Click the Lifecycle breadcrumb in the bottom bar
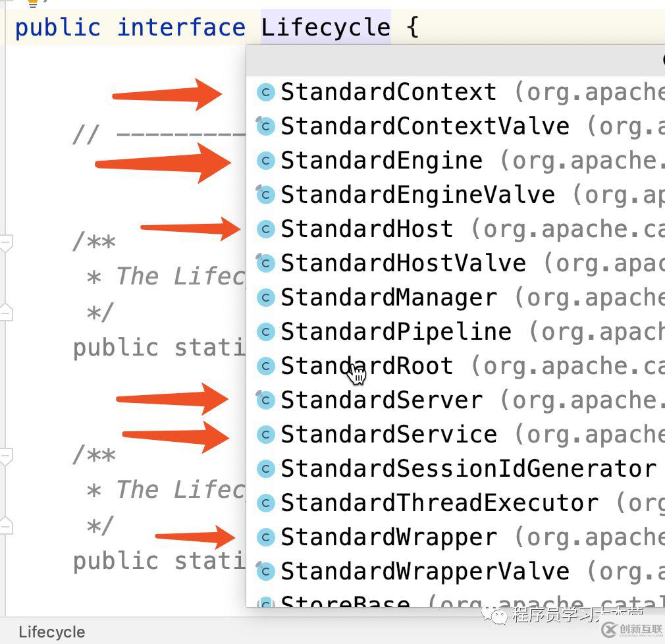The image size is (665, 644). point(51,632)
